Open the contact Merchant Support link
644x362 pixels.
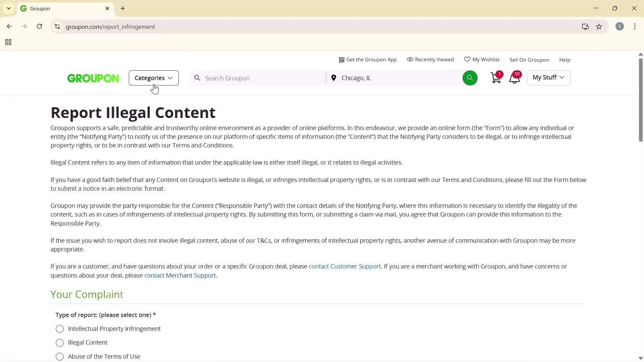coord(180,275)
